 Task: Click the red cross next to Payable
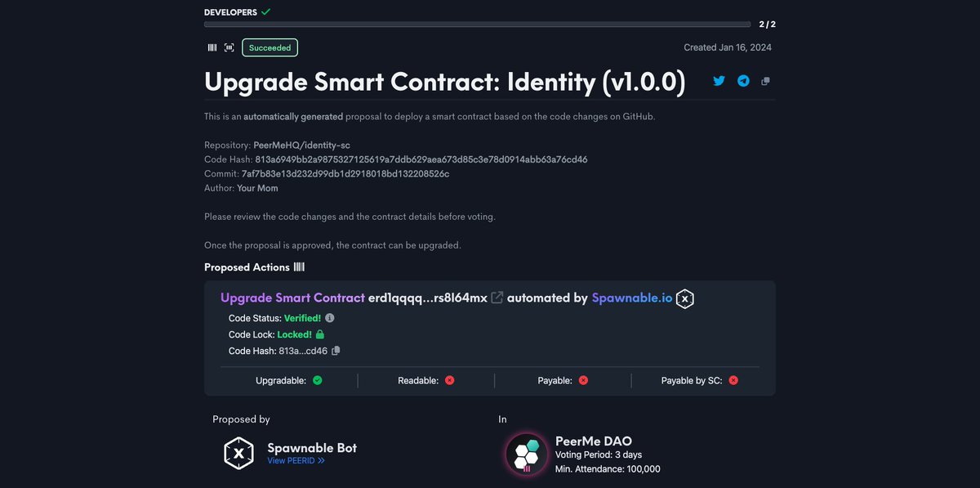point(583,380)
